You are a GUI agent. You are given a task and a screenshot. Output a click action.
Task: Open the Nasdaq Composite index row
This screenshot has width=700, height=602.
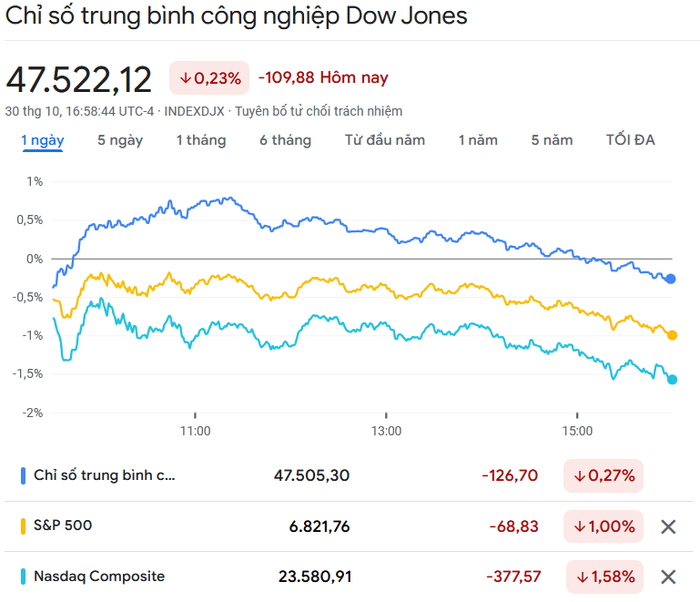tap(99, 576)
